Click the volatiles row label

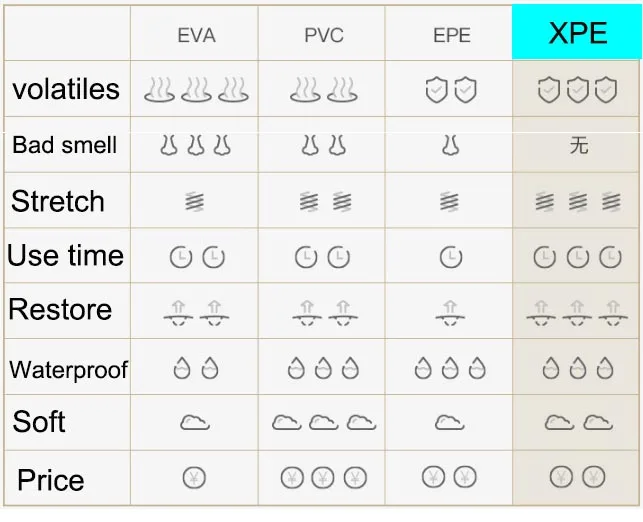[66, 89]
